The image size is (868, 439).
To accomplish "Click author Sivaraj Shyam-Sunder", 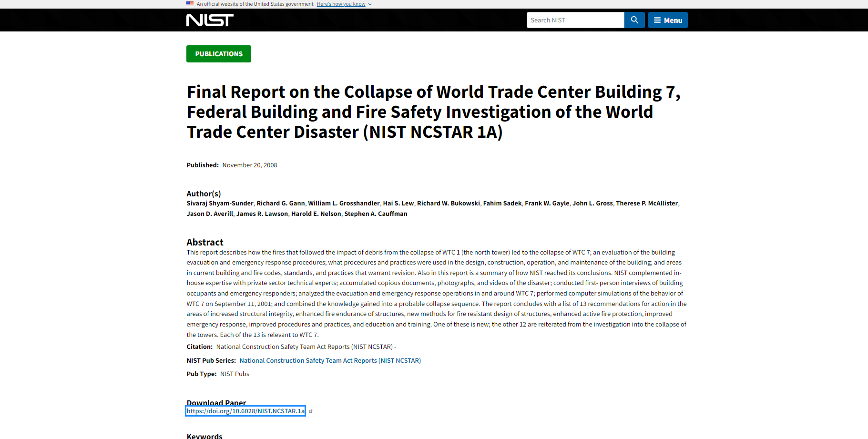I will click(220, 203).
